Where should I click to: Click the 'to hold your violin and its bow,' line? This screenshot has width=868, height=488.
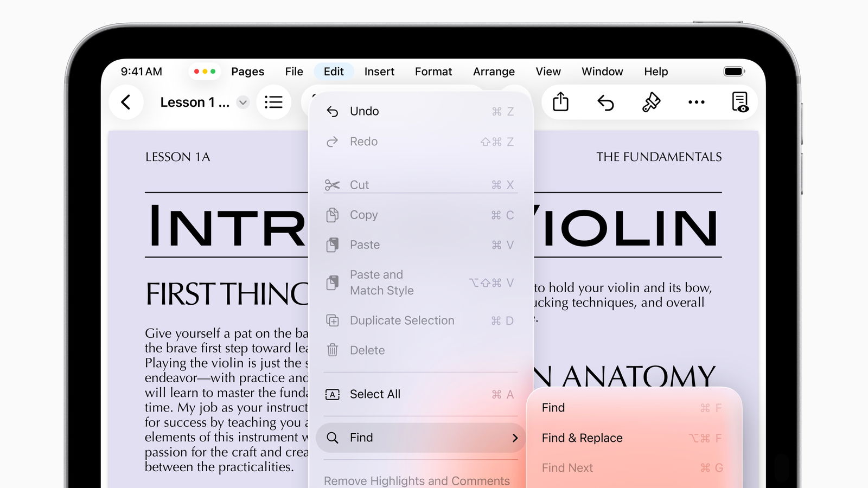(x=623, y=287)
